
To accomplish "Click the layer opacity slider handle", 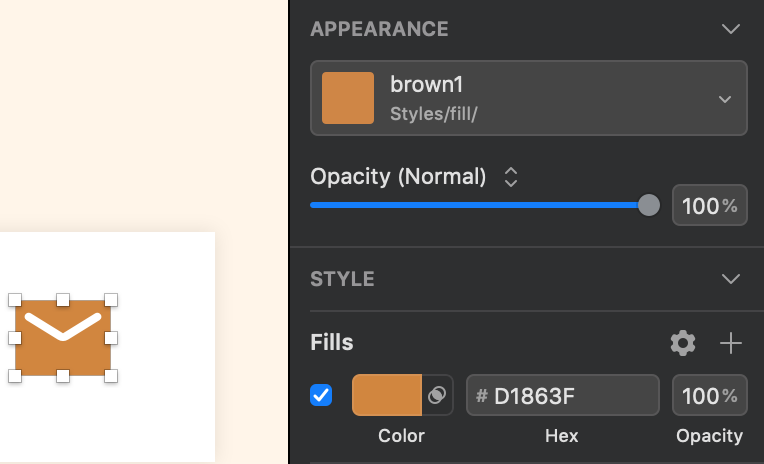I will pyautogui.click(x=649, y=205).
